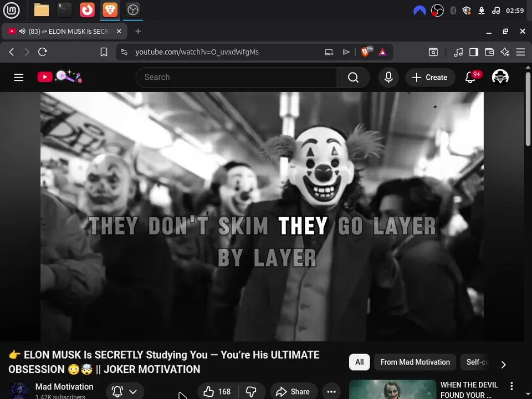Switch to the Brave browser taskbar icon

pos(110,10)
